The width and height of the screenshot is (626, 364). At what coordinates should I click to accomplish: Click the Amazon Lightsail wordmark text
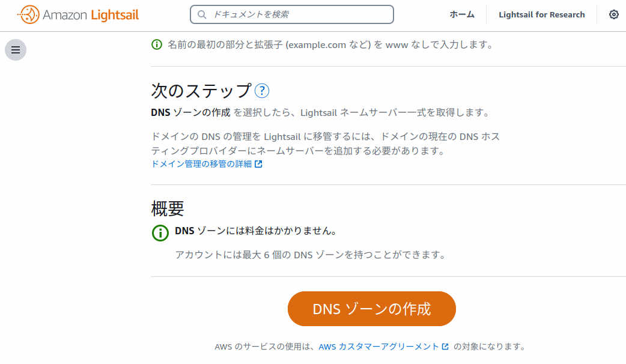91,15
